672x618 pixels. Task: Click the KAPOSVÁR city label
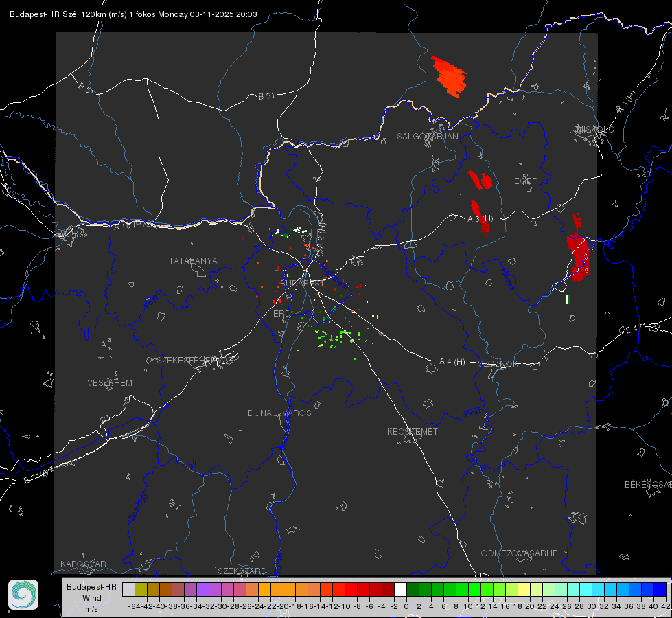pos(83,564)
